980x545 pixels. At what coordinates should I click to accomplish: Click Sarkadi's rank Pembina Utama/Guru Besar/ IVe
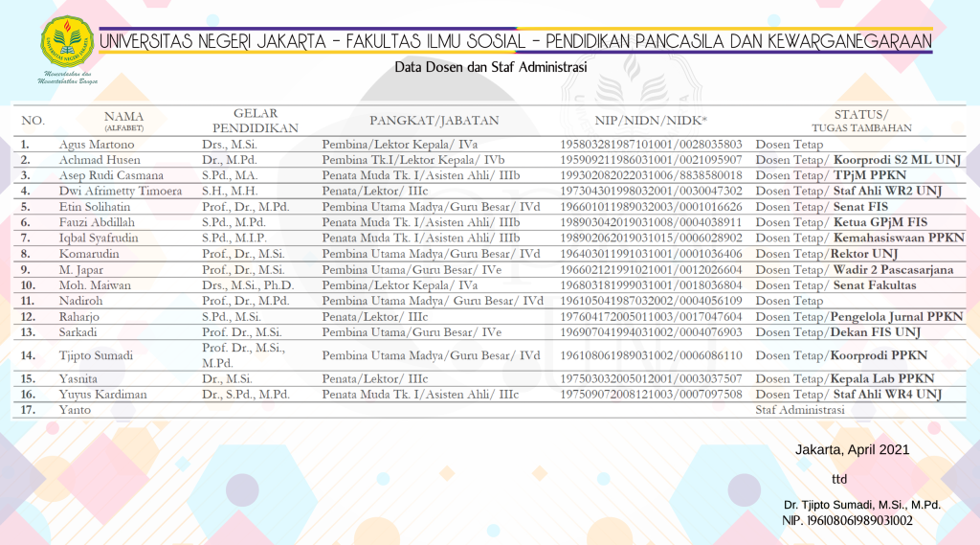coord(412,332)
